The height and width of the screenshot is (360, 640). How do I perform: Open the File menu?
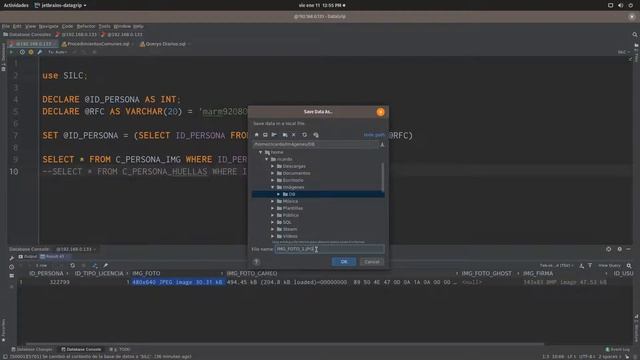(x=6, y=26)
